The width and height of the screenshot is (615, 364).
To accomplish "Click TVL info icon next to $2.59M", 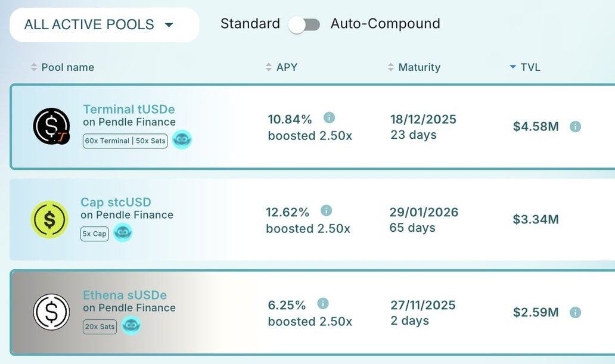I will (x=575, y=312).
